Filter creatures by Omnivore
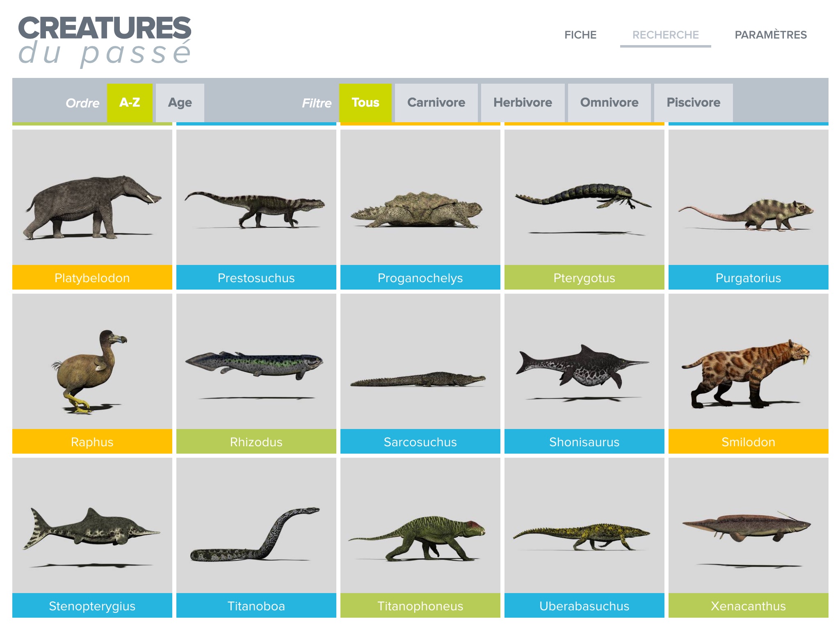This screenshot has height=630, width=840. [x=609, y=103]
